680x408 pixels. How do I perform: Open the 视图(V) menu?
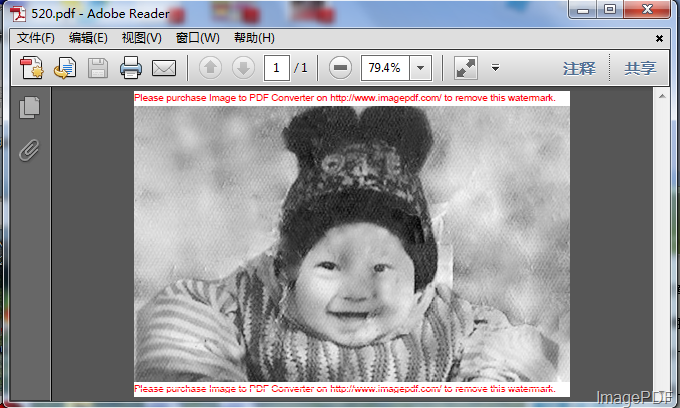pyautogui.click(x=141, y=38)
